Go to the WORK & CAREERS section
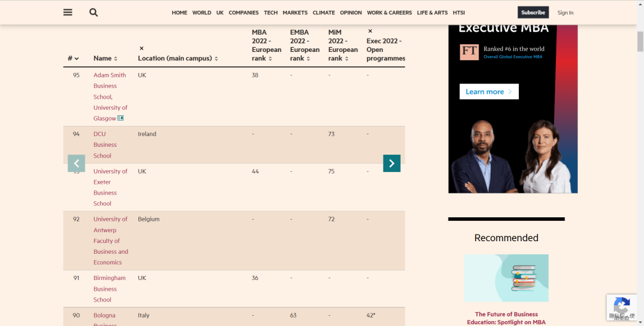This screenshot has width=644, height=326. coord(389,13)
